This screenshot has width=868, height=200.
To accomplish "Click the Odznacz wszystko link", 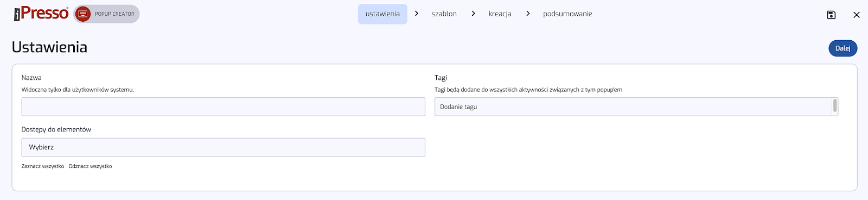I will pyautogui.click(x=90, y=166).
